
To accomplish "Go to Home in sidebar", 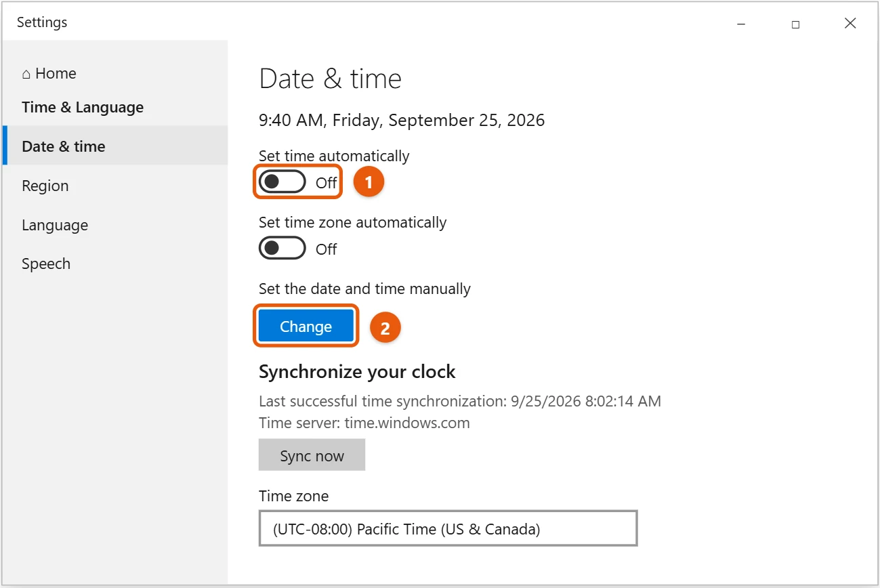I will tap(49, 73).
